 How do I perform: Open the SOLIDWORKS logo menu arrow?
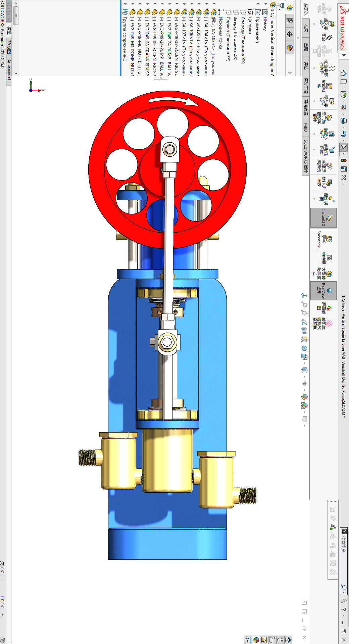click(x=344, y=56)
